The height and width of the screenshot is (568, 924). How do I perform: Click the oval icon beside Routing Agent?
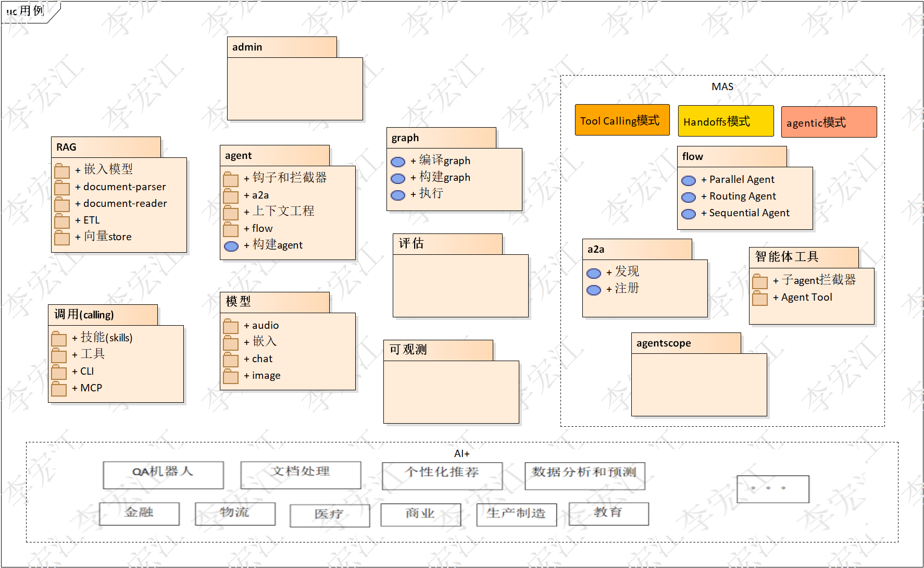689,197
